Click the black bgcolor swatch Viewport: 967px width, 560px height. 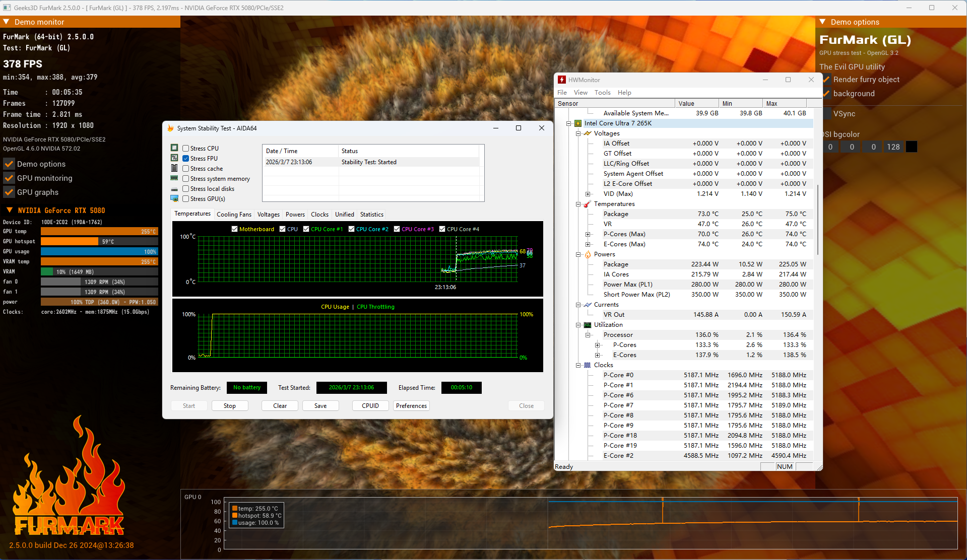point(911,147)
